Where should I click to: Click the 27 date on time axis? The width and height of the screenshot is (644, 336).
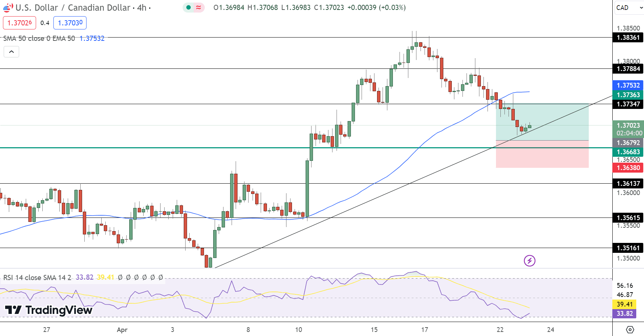pyautogui.click(x=46, y=330)
